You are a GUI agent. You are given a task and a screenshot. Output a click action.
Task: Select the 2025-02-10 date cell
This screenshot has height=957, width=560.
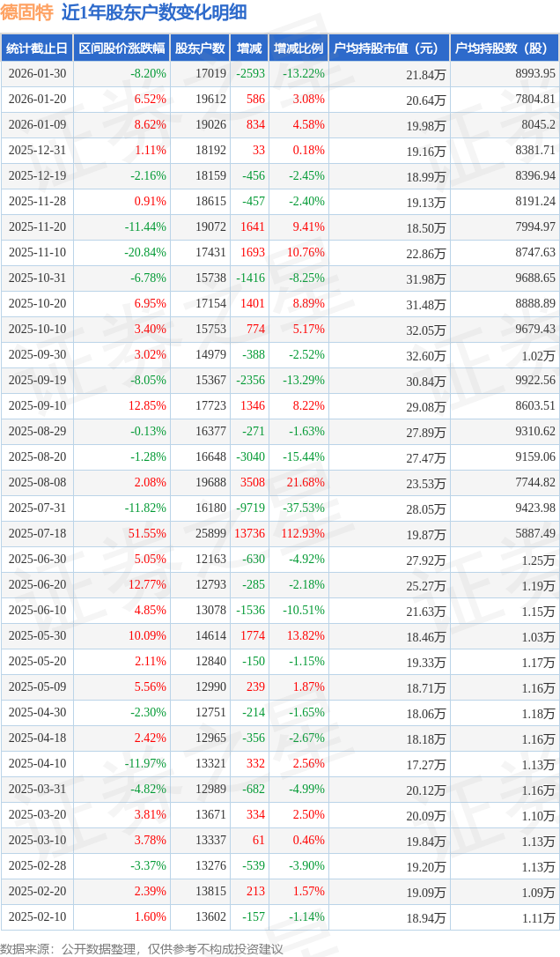[x=37, y=917]
